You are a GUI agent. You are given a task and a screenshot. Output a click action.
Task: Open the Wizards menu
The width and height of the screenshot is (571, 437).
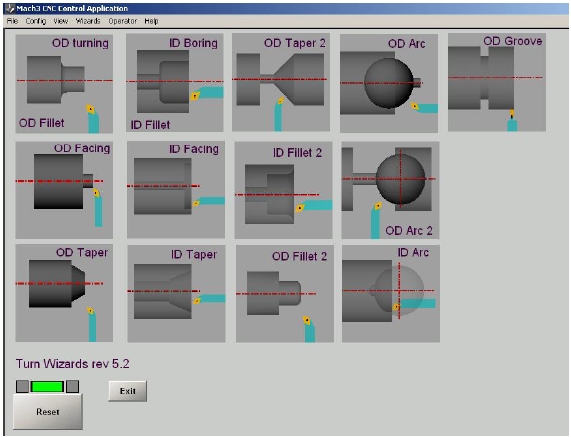(x=88, y=21)
